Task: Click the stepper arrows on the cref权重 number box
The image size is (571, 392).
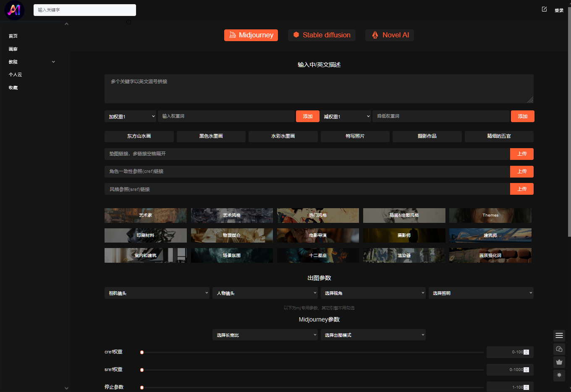Action: [x=526, y=352]
